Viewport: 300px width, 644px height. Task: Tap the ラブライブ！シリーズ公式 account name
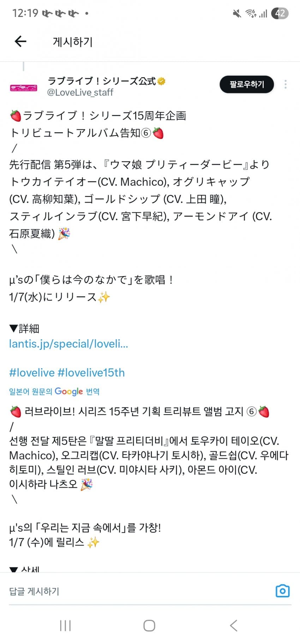click(102, 81)
